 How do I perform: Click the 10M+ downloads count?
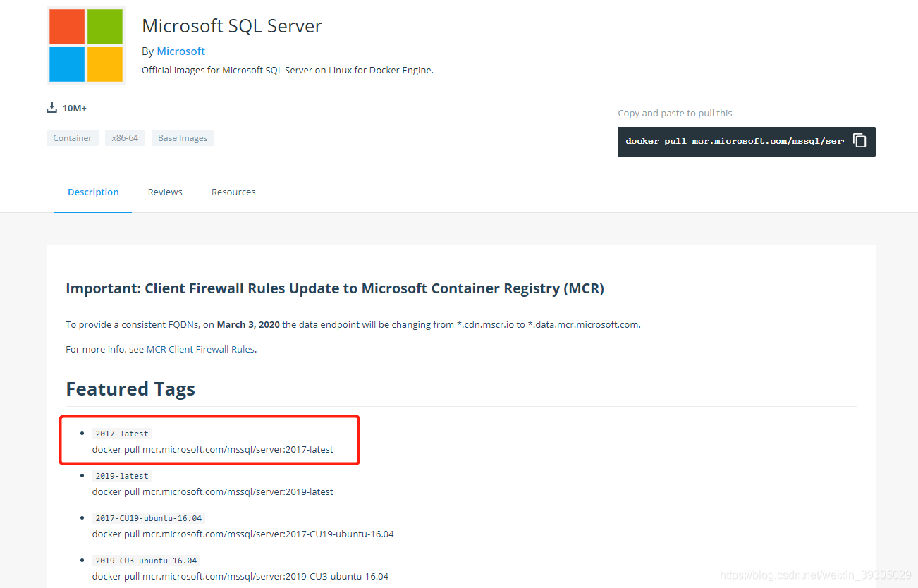[x=75, y=108]
